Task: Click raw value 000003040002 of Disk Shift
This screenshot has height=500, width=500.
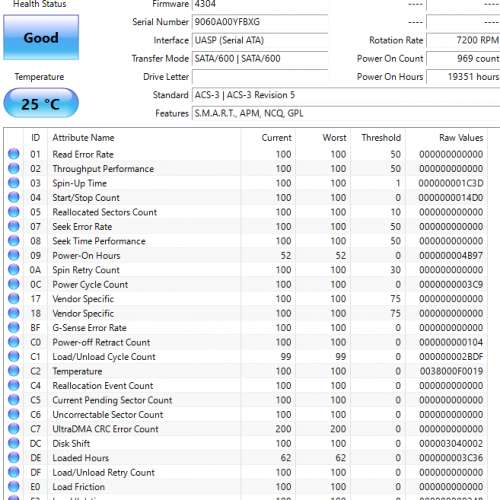Action: tap(451, 443)
